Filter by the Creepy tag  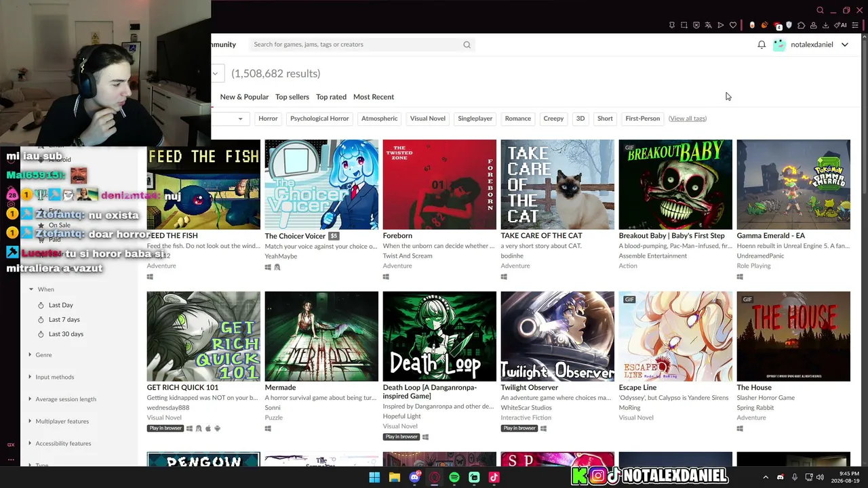pyautogui.click(x=553, y=119)
